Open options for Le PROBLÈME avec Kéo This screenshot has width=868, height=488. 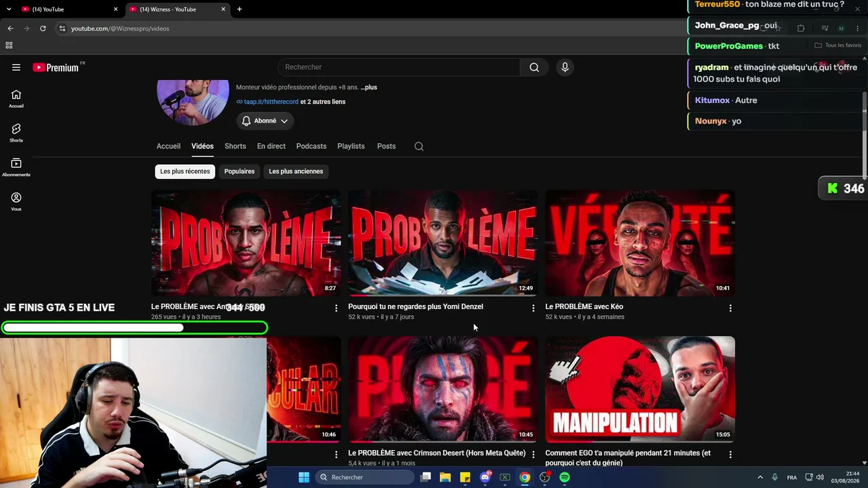click(x=730, y=308)
